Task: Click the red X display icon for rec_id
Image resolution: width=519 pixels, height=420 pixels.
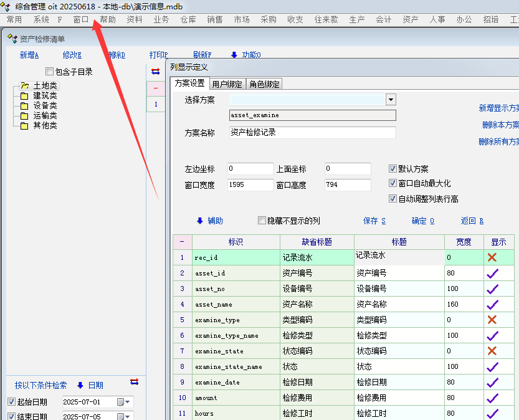Action: coord(492,257)
